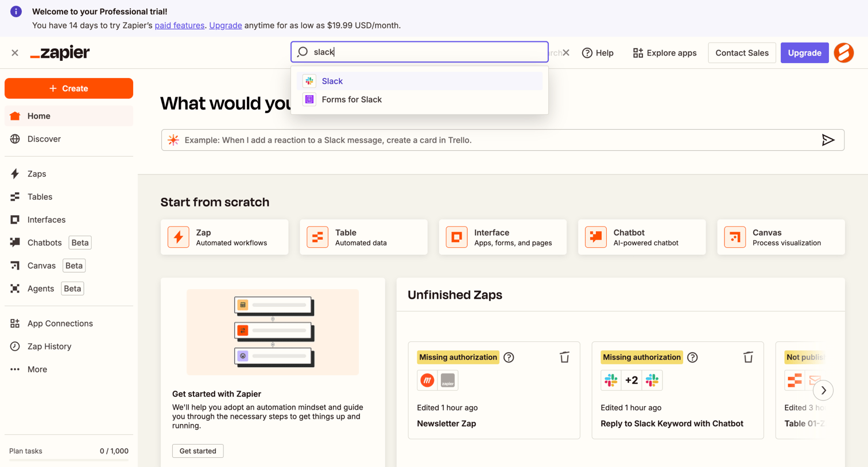Screen dimensions: 868x467
Task: Open Explore apps
Action: tap(665, 53)
